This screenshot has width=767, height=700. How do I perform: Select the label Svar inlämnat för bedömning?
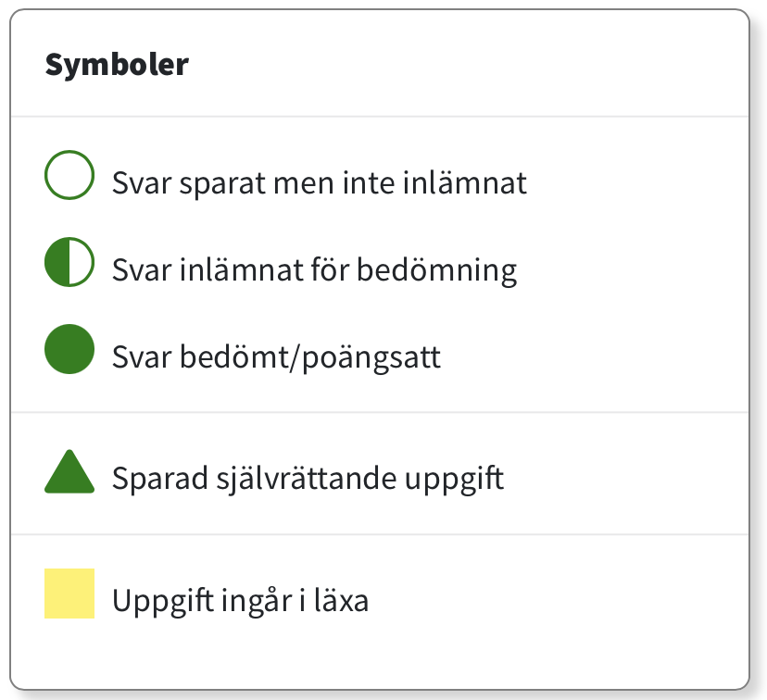tap(315, 270)
